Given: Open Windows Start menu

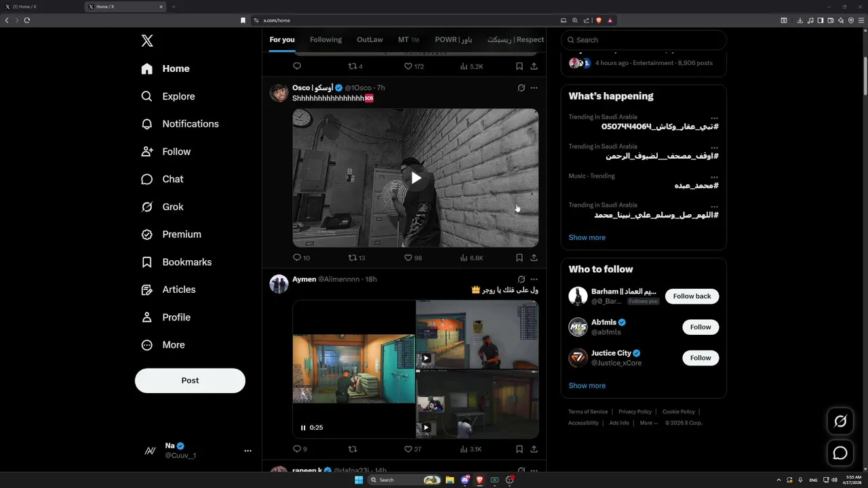Looking at the screenshot, I should click(x=359, y=480).
